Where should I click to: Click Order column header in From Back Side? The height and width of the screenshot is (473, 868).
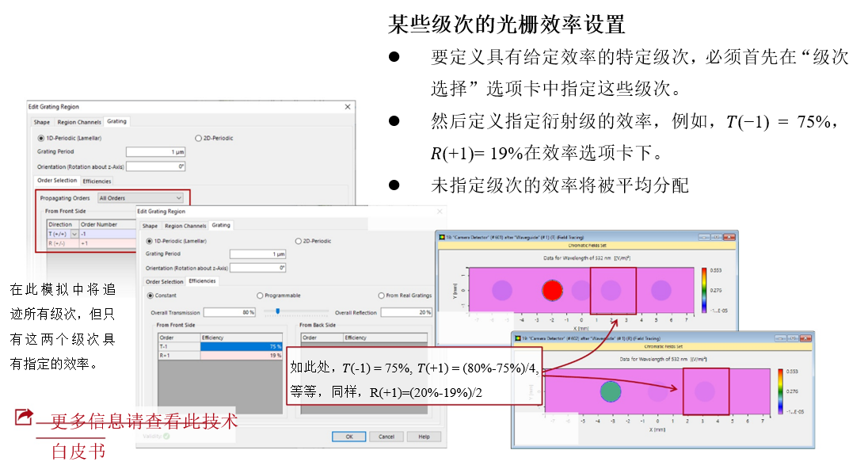(322, 338)
